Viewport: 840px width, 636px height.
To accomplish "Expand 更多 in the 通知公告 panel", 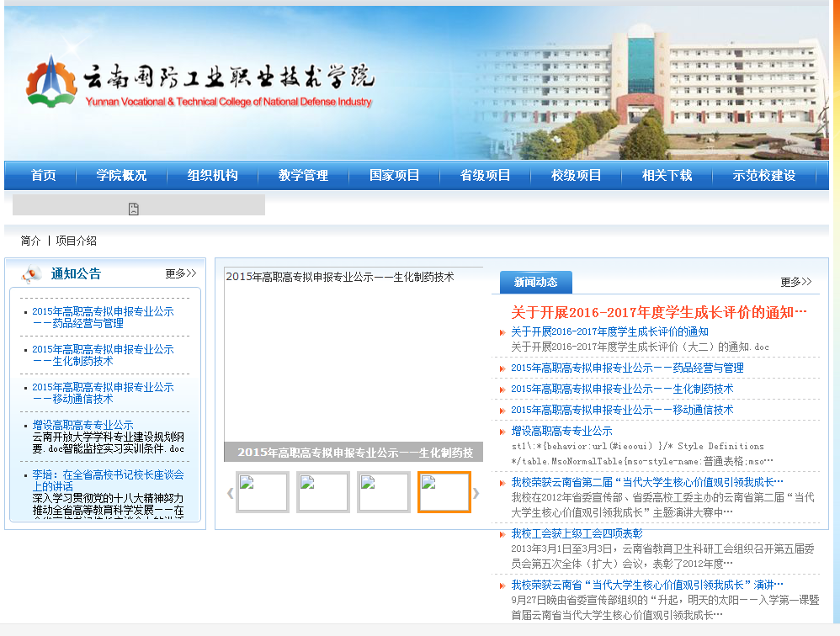I will tap(180, 273).
